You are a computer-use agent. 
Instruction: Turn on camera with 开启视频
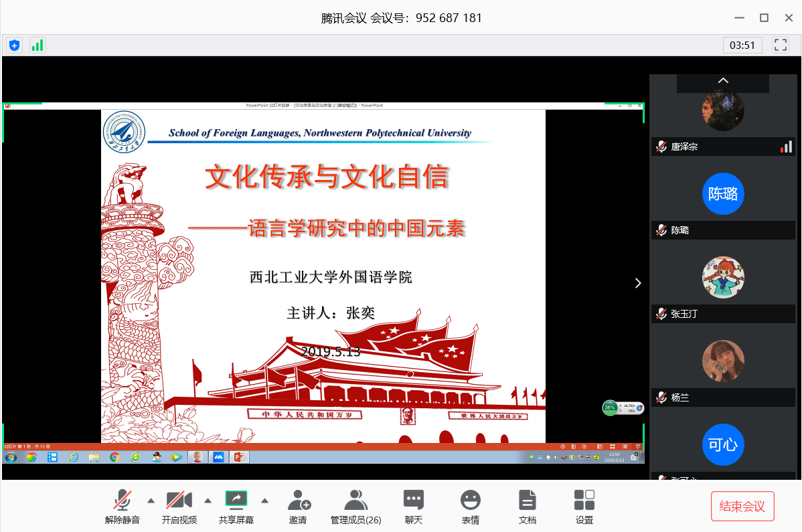click(179, 506)
